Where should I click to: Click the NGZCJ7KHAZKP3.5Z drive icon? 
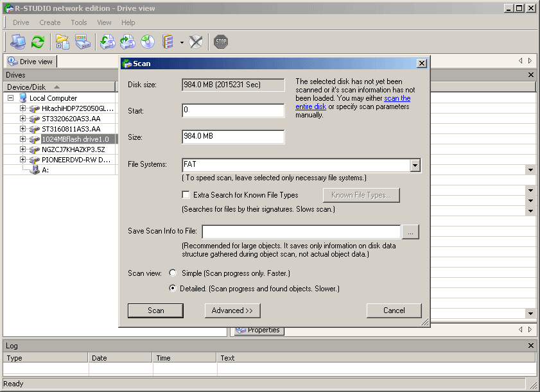click(x=35, y=149)
